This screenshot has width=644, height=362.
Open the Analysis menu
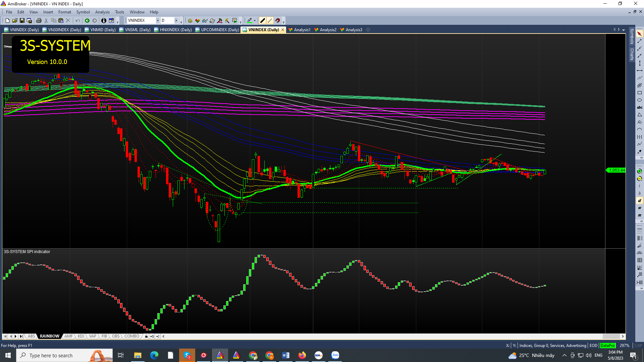(x=102, y=12)
